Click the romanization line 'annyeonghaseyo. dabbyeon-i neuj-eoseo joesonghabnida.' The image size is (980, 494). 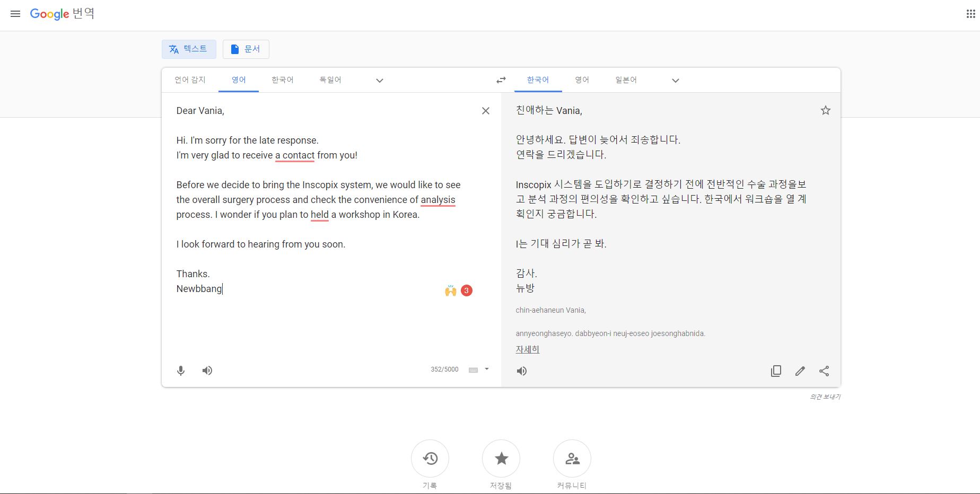tap(610, 333)
